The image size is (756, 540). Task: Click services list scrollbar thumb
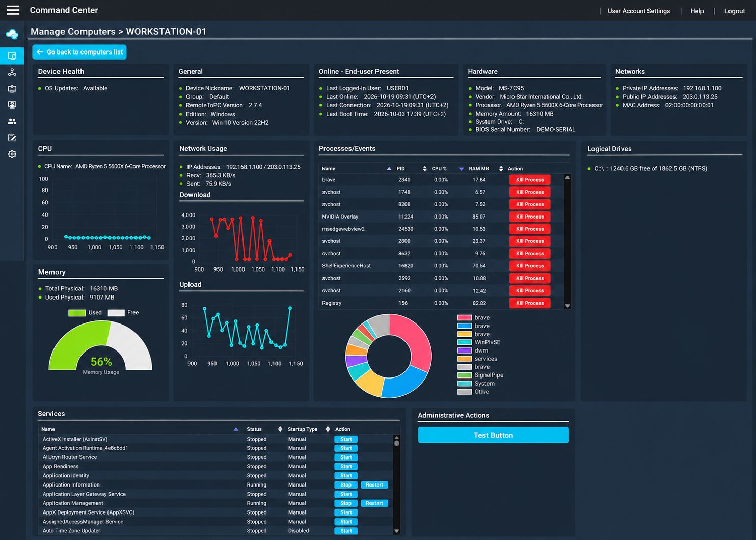point(396,443)
